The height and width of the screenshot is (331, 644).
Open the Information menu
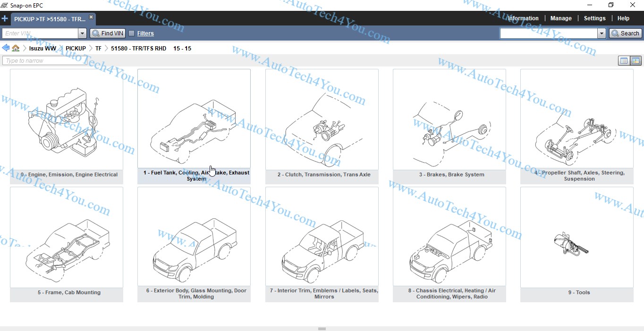523,18
